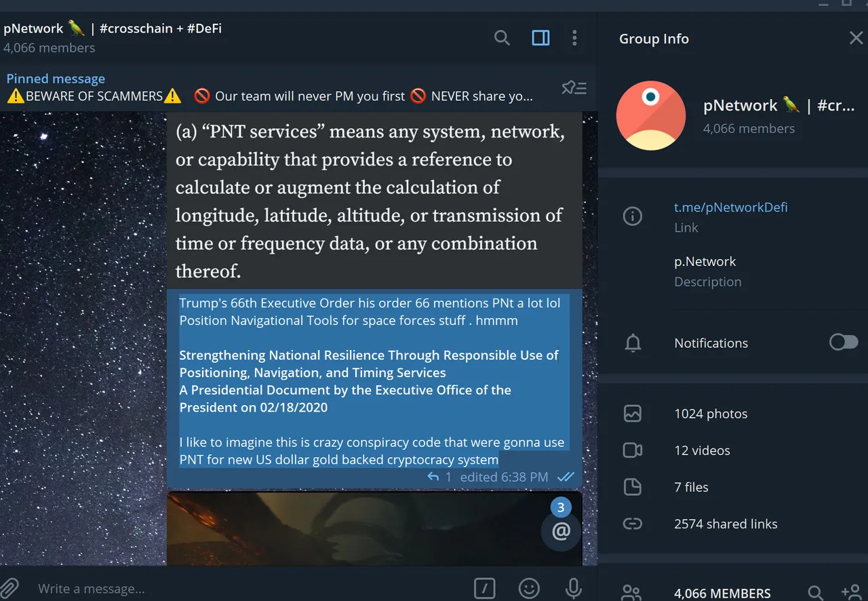Click the 4,066 MEMBERS heading
868x601 pixels.
[x=722, y=594]
